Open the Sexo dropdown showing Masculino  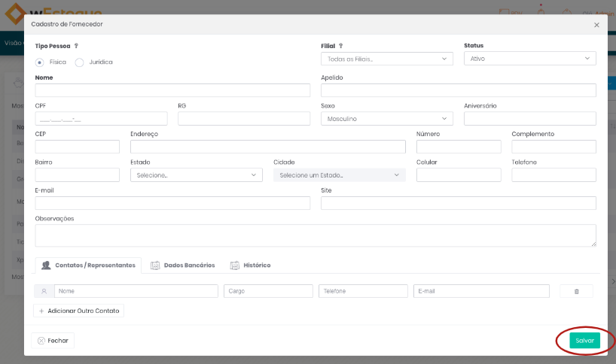tap(387, 119)
